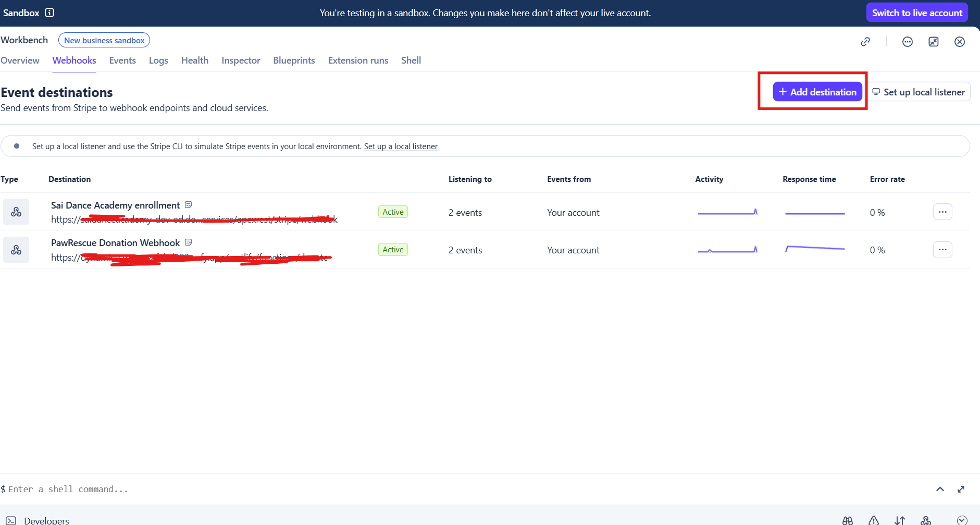
Task: Click the Destination column header
Action: pos(70,179)
